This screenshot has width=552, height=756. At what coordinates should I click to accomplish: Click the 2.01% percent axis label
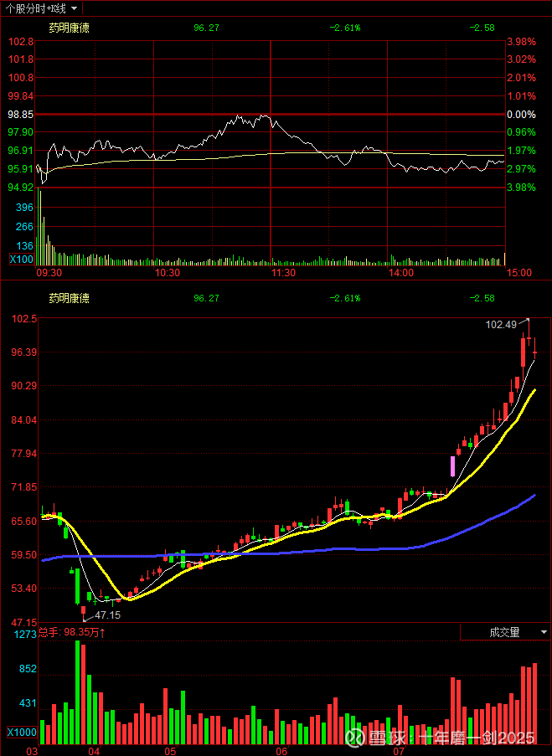(x=523, y=78)
